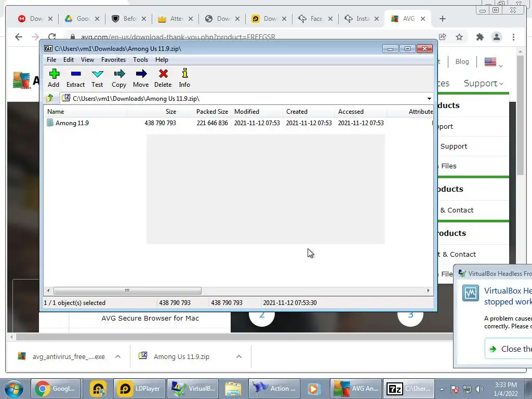Open the Chrome extensions puzzle icon
This screenshot has width=532, height=399.
click(480, 37)
